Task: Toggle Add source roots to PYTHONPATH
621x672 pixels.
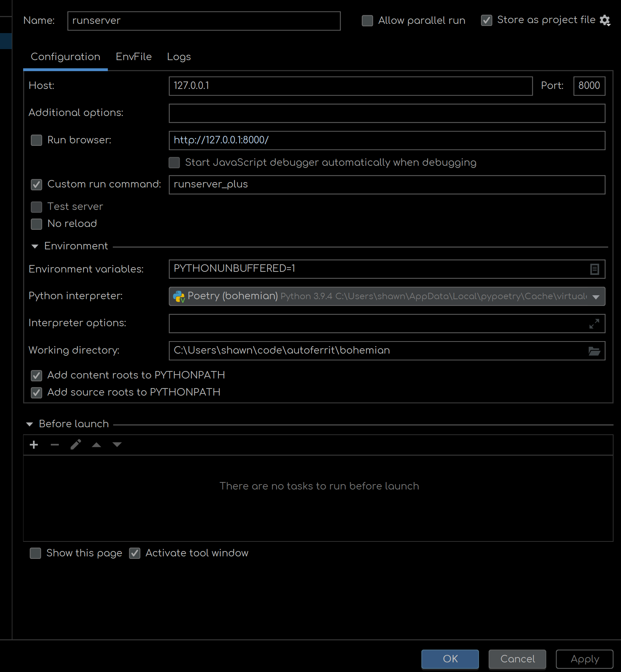Action: click(36, 392)
